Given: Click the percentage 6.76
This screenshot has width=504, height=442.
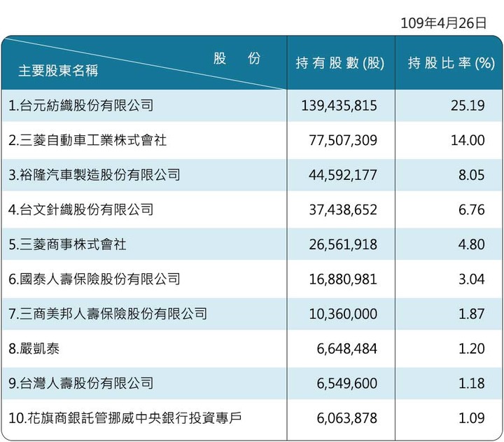Looking at the screenshot, I should point(472,210).
